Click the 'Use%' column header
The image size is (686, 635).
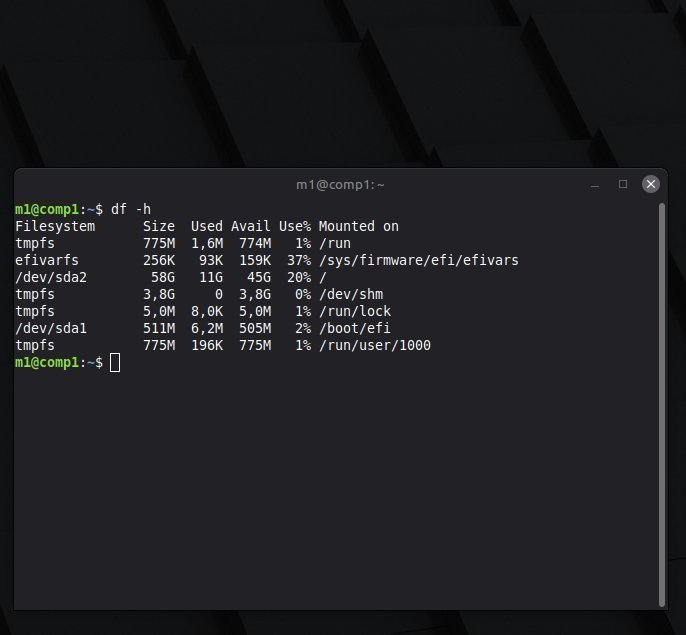[x=295, y=226]
